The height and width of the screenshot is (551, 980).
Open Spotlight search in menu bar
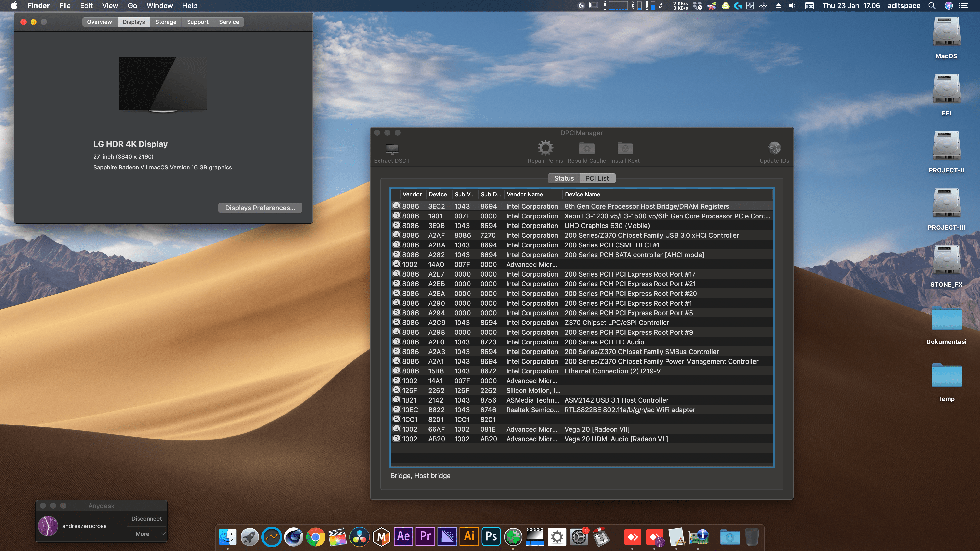pos(932,6)
